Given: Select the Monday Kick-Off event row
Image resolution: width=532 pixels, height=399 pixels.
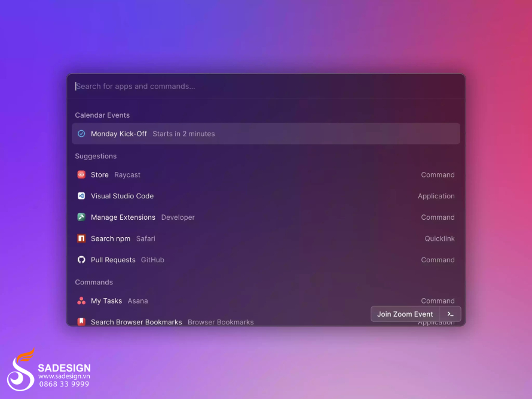Looking at the screenshot, I should pos(265,134).
